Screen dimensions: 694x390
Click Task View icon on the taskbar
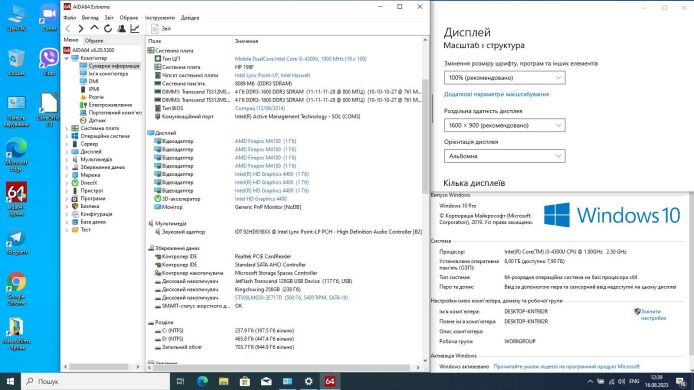pos(181,381)
